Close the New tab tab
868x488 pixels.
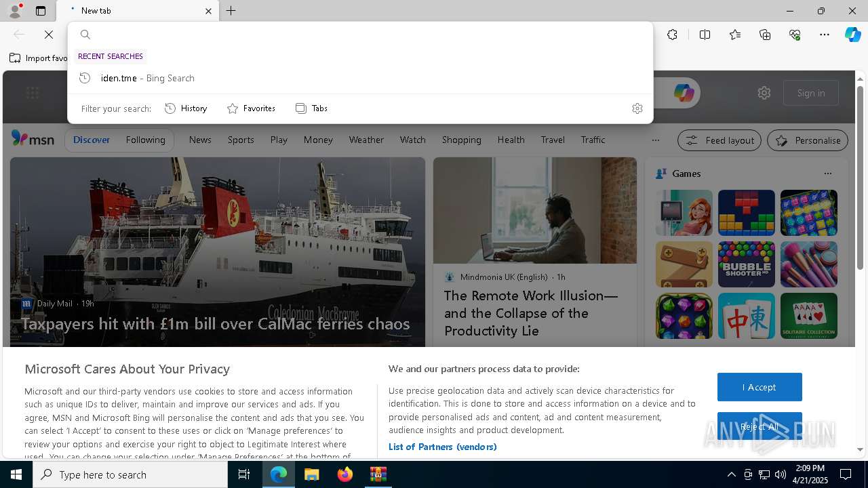coord(208,11)
